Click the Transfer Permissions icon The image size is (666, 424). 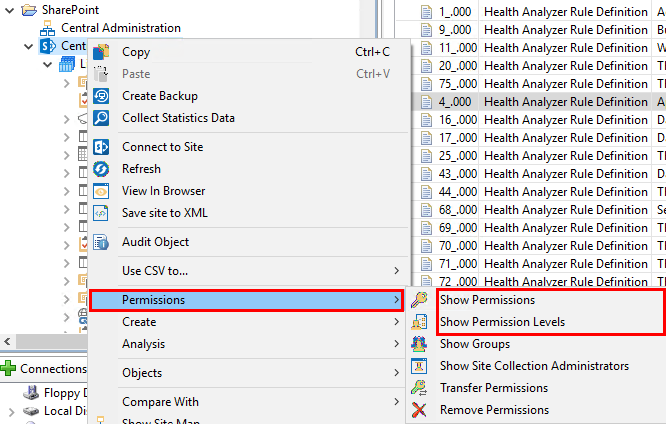click(420, 388)
